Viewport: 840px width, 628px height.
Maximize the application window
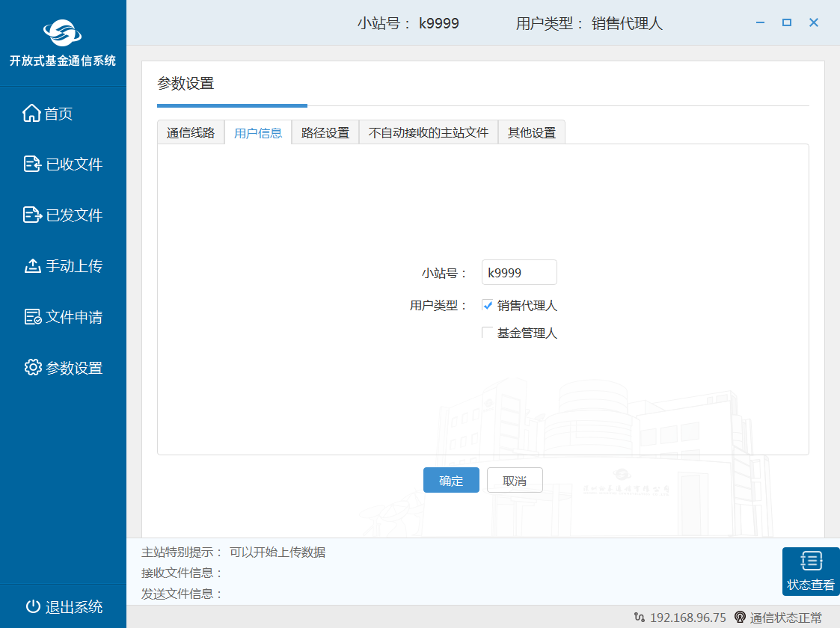[x=787, y=23]
